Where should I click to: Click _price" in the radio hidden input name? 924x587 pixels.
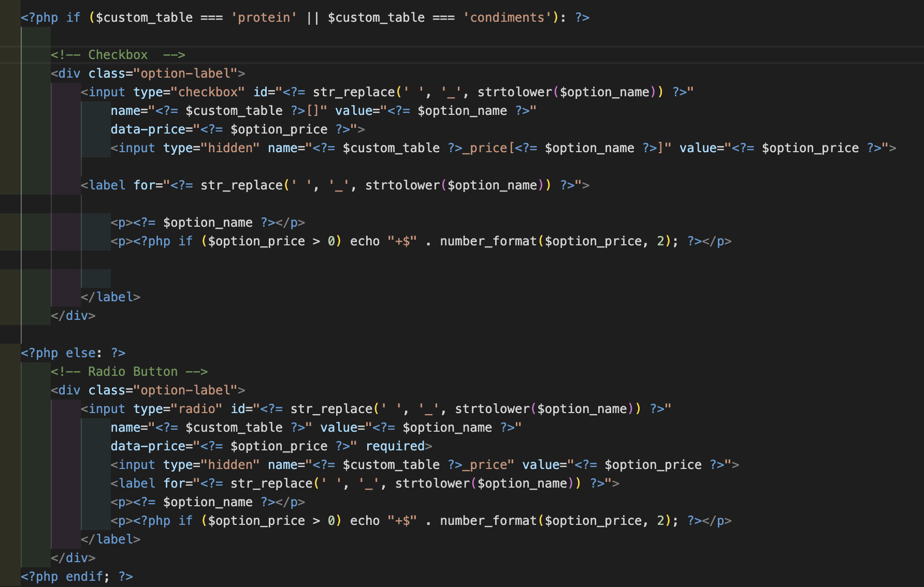coord(489,465)
